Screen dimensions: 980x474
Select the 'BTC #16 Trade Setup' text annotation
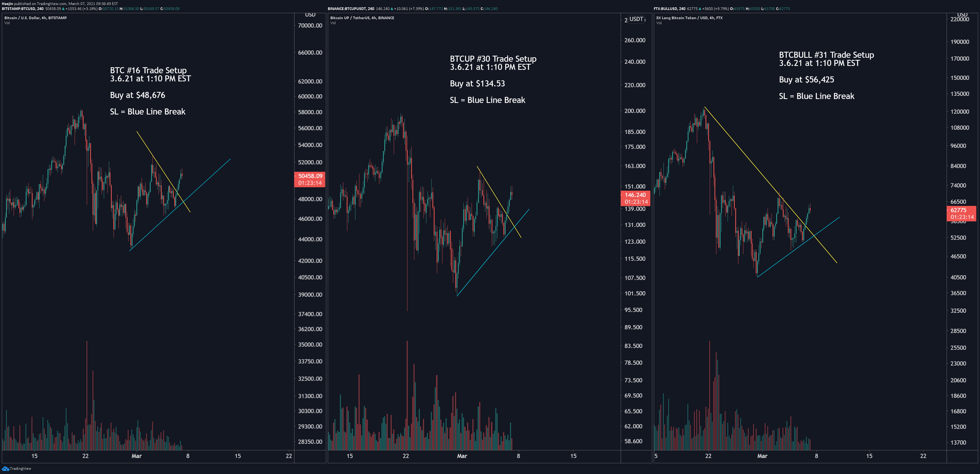pyautogui.click(x=148, y=70)
